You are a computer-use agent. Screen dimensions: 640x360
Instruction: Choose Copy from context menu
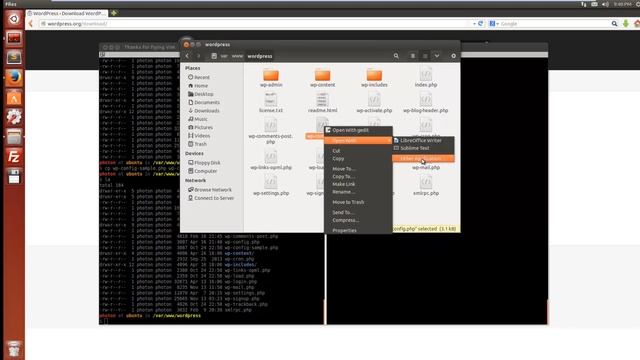pos(358,158)
